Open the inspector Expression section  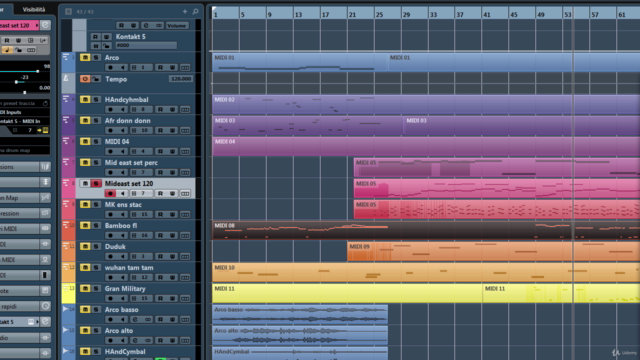coord(24,213)
